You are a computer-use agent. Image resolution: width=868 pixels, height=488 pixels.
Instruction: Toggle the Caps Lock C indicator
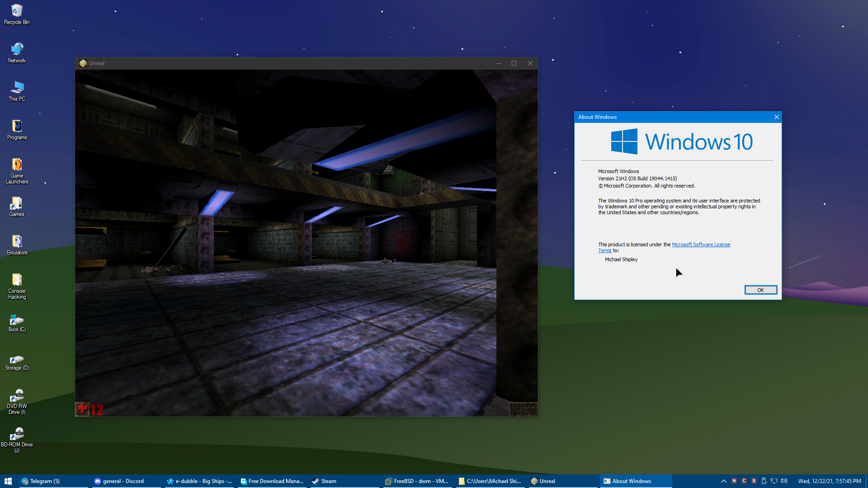pos(744,481)
